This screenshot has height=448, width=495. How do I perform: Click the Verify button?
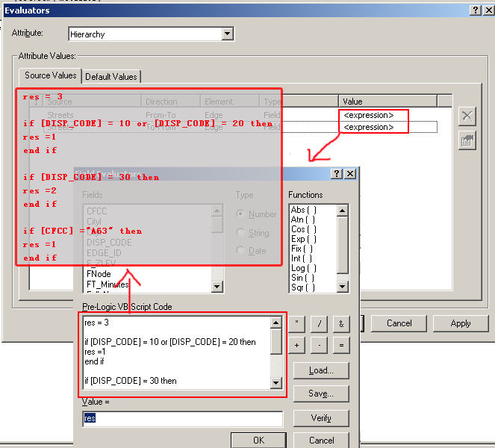pos(321,418)
